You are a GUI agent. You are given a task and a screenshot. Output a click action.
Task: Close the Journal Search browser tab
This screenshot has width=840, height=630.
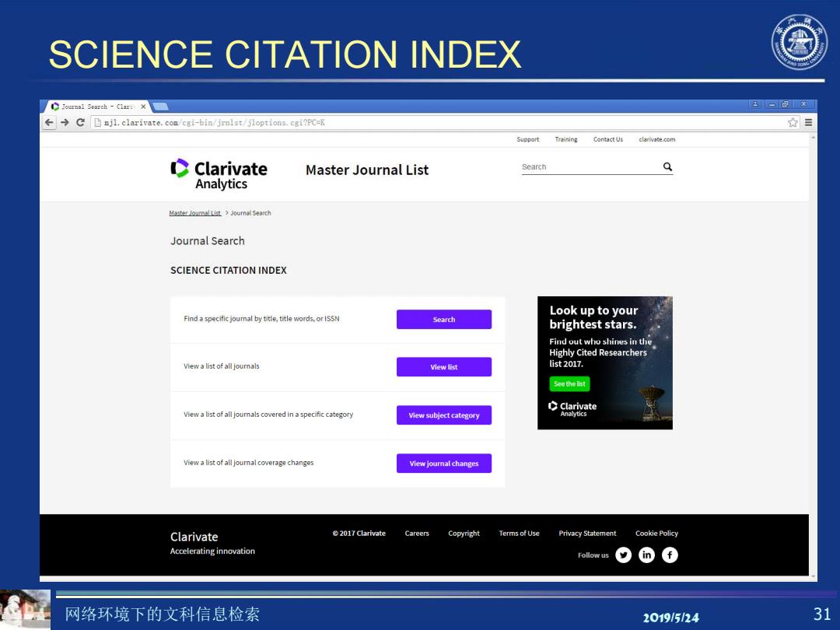tap(143, 107)
